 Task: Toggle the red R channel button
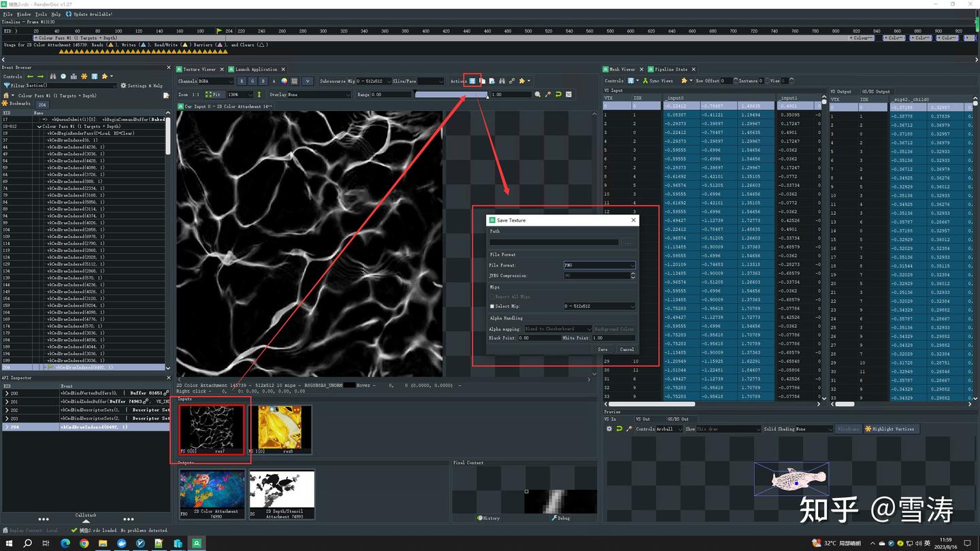[242, 81]
